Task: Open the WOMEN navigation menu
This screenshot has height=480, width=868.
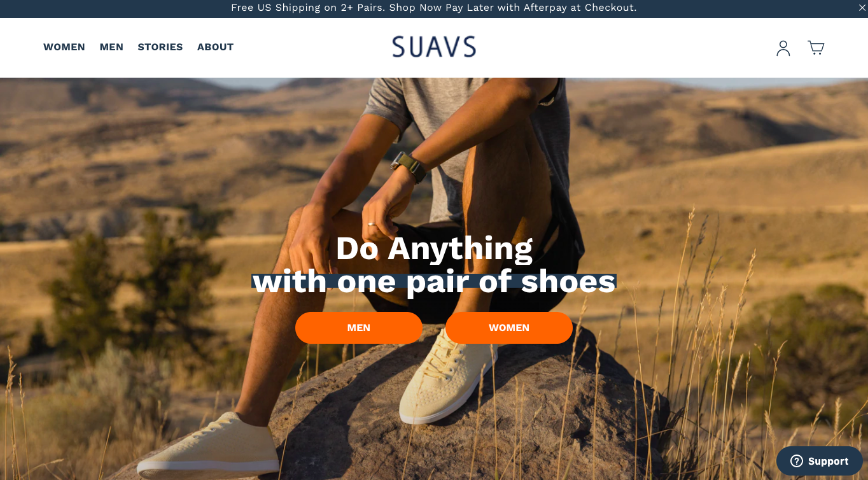Action: coord(64,47)
